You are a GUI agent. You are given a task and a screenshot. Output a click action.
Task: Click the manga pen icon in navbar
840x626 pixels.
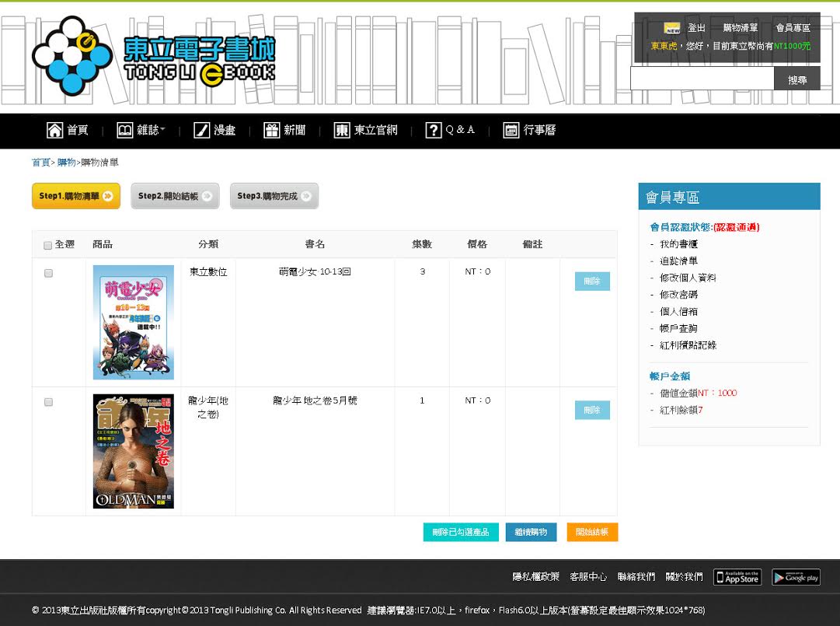[x=201, y=130]
